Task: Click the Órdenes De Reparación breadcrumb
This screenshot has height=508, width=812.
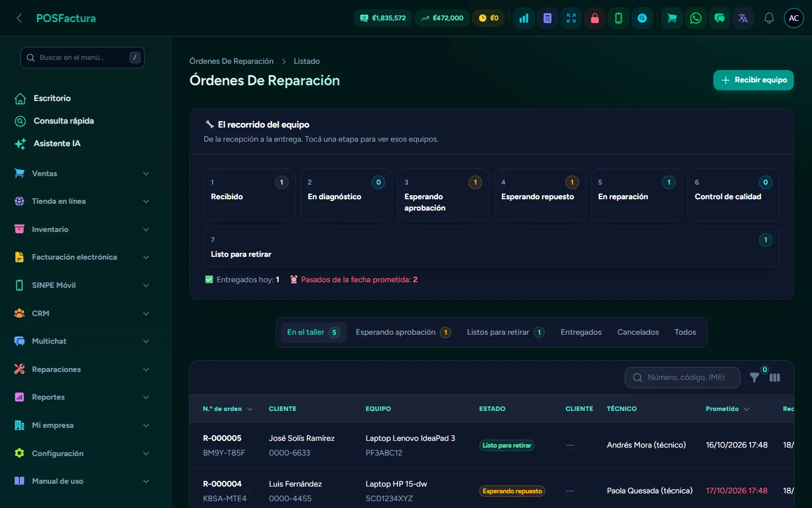Action: [231, 61]
